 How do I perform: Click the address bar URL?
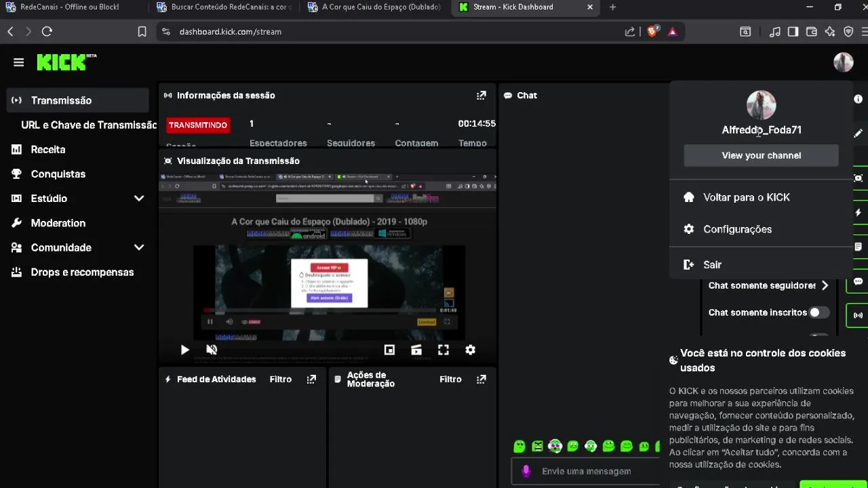231,32
